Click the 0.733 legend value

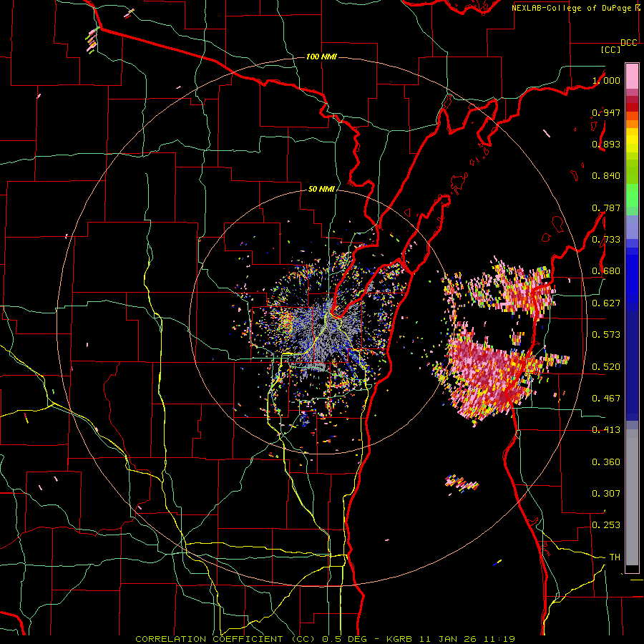(x=606, y=240)
